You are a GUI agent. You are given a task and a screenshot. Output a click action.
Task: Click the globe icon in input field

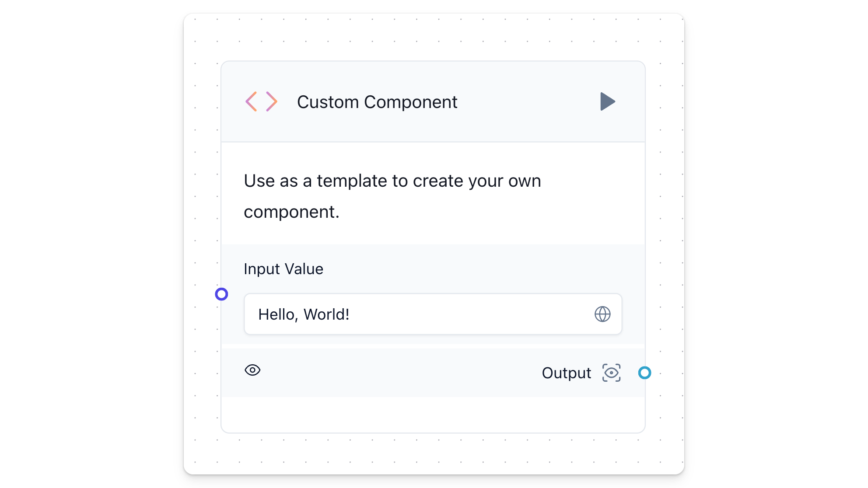coord(602,314)
